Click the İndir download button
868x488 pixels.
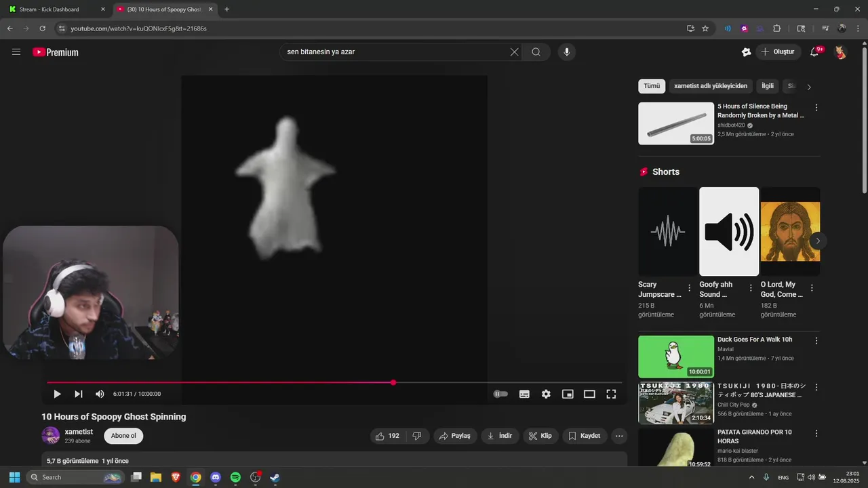click(500, 436)
